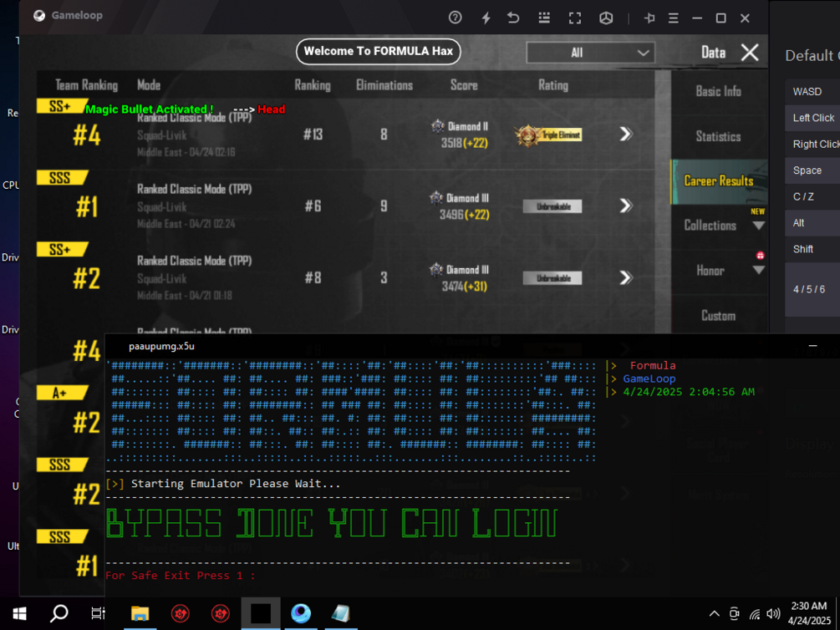This screenshot has width=840, height=630.
Task: Click the back arrow icon in Gameloop toolbar
Action: pyautogui.click(x=513, y=18)
